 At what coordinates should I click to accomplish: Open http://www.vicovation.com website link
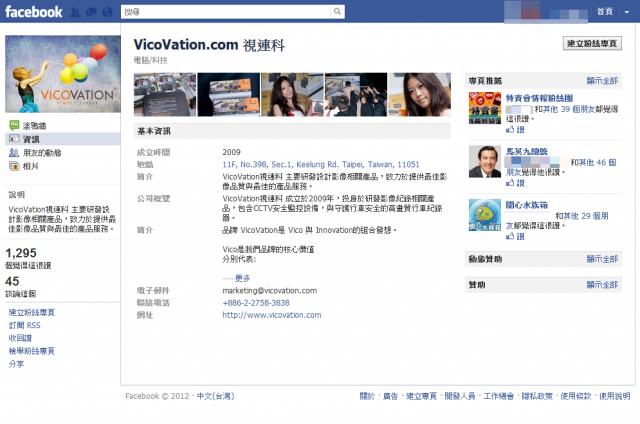272,315
